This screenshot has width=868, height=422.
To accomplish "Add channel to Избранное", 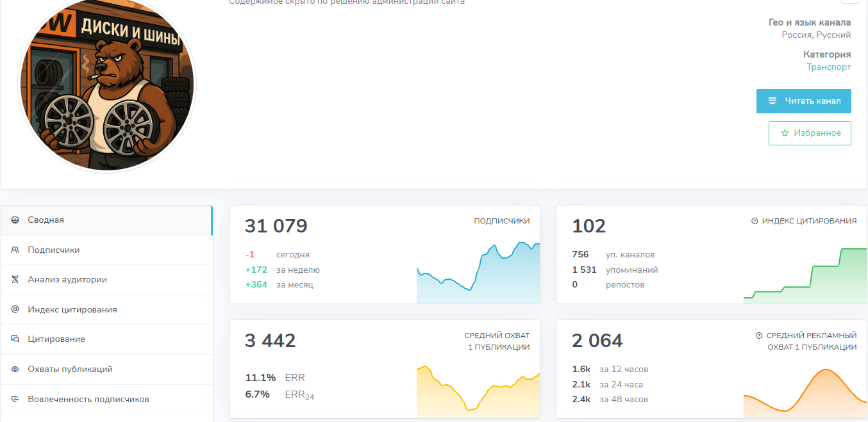I will pos(810,133).
